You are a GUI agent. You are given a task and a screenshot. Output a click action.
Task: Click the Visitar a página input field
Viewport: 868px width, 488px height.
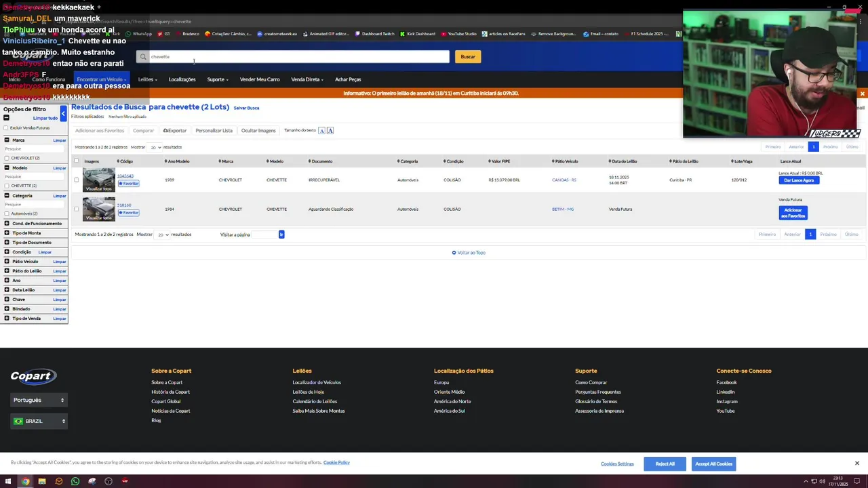pyautogui.click(x=264, y=235)
